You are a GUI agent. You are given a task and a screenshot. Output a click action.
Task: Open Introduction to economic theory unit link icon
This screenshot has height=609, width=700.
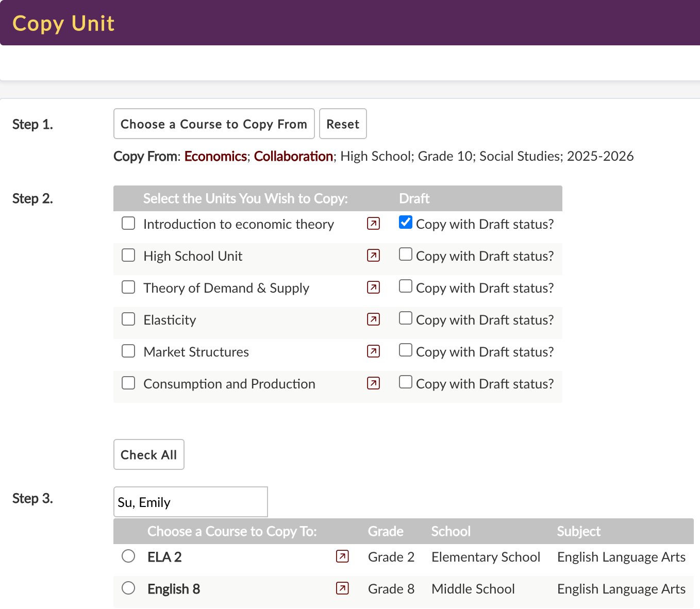[x=373, y=224]
